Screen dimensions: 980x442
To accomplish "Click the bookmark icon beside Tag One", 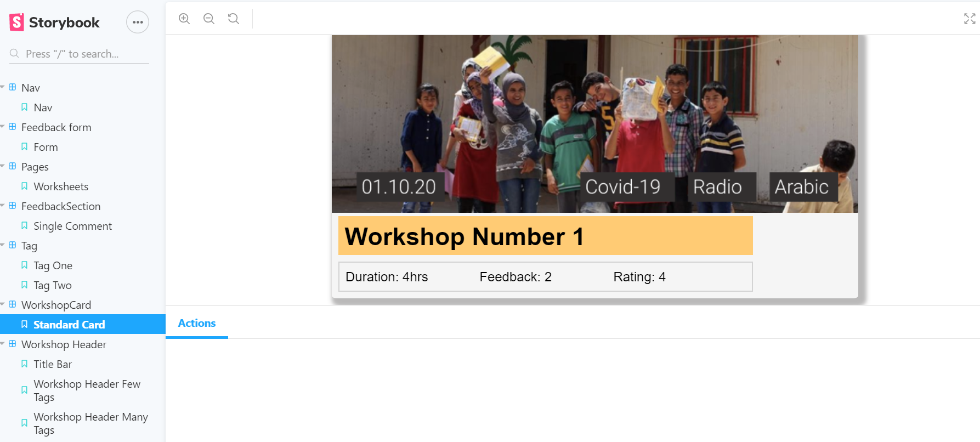I will [x=24, y=265].
